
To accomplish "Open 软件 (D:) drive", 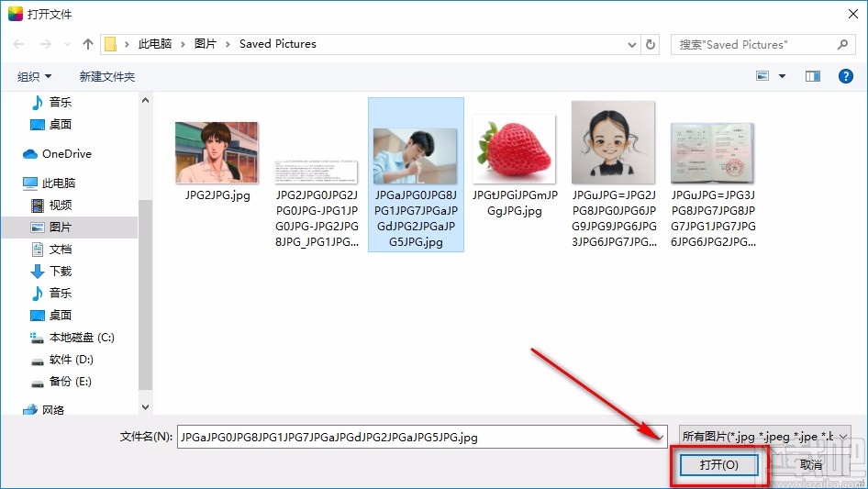I will pos(61,360).
